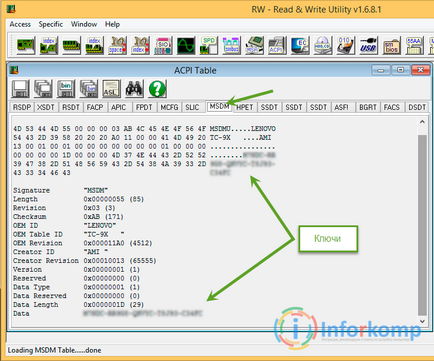This screenshot has width=434, height=361.
Task: Click the scrollbar down arrow
Action: point(422,322)
